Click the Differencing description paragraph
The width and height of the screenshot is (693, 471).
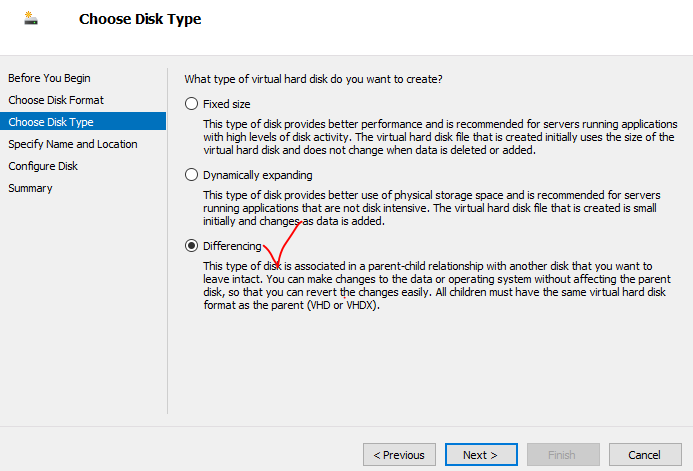[x=430, y=285]
